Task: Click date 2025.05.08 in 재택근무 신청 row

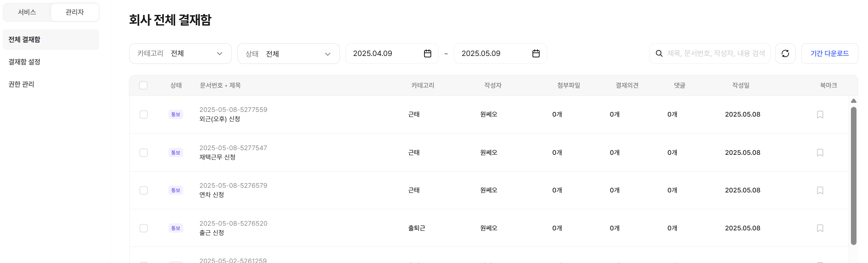Action: tap(742, 152)
